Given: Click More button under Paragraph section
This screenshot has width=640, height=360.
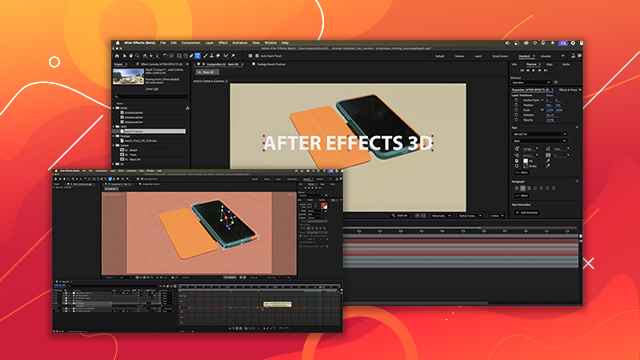Looking at the screenshot, I should [x=522, y=196].
